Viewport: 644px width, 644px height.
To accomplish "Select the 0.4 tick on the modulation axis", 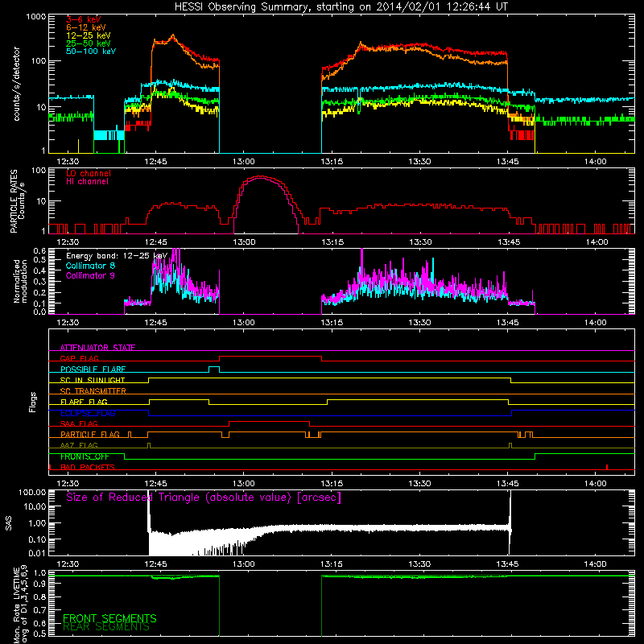I will [39, 270].
